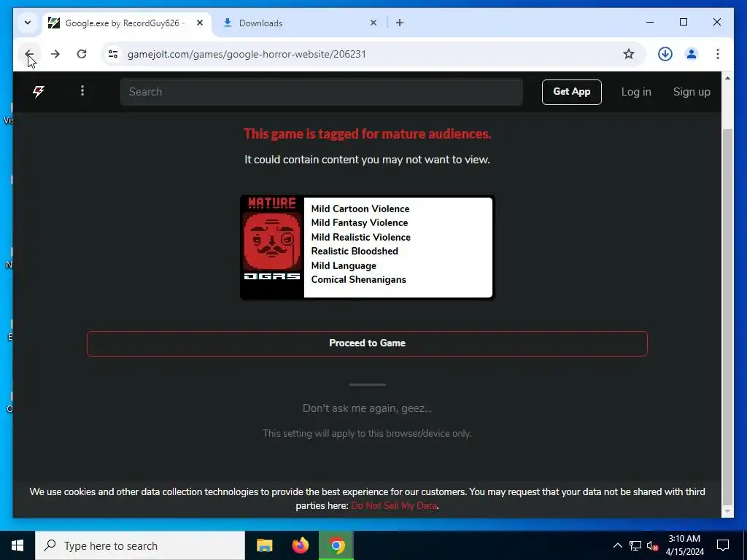Viewport: 747px width, 560px height.
Task: Maximize the Chrome window
Action: pos(683,22)
